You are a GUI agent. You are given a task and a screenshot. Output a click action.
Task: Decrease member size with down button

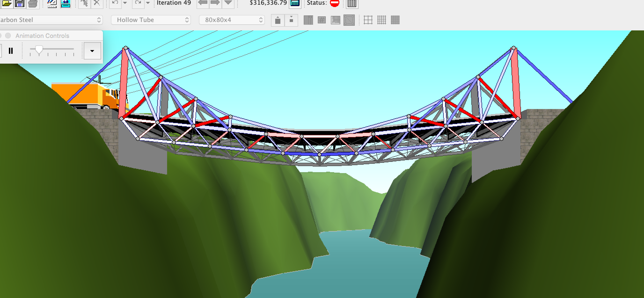(x=291, y=20)
